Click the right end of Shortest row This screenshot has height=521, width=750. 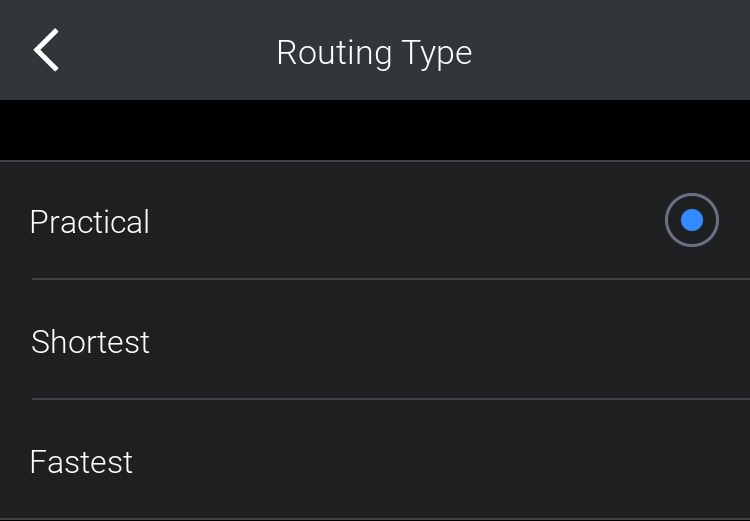click(x=691, y=341)
